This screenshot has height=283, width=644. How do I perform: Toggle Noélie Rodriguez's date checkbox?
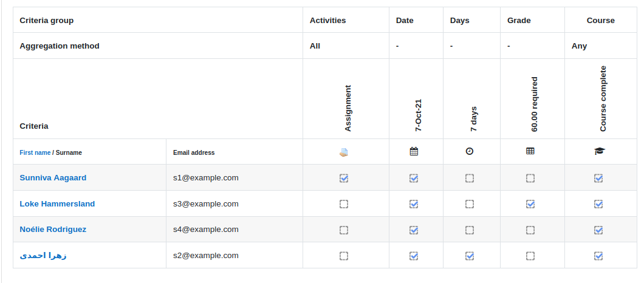pyautogui.click(x=414, y=230)
